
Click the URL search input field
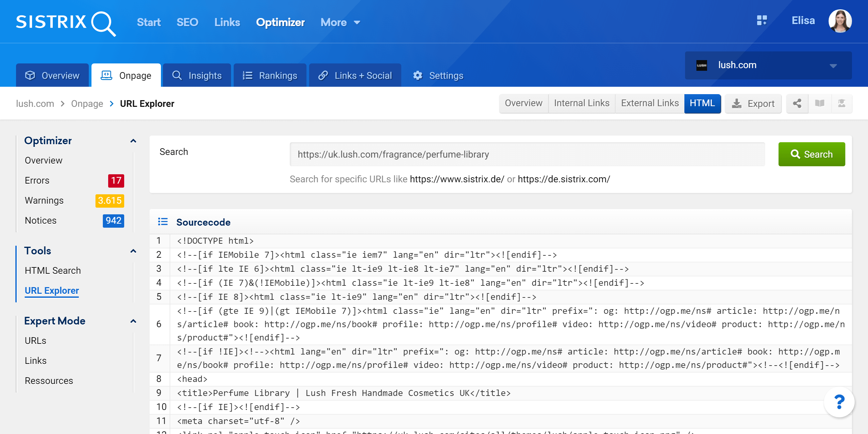tap(527, 154)
